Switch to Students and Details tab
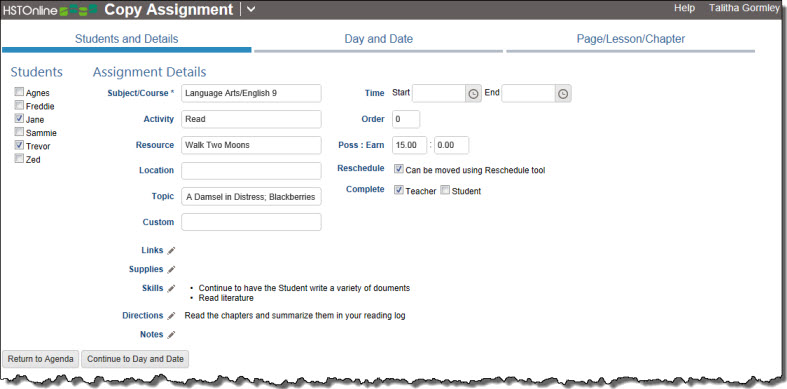Image resolution: width=787 pixels, height=389 pixels. (x=126, y=39)
